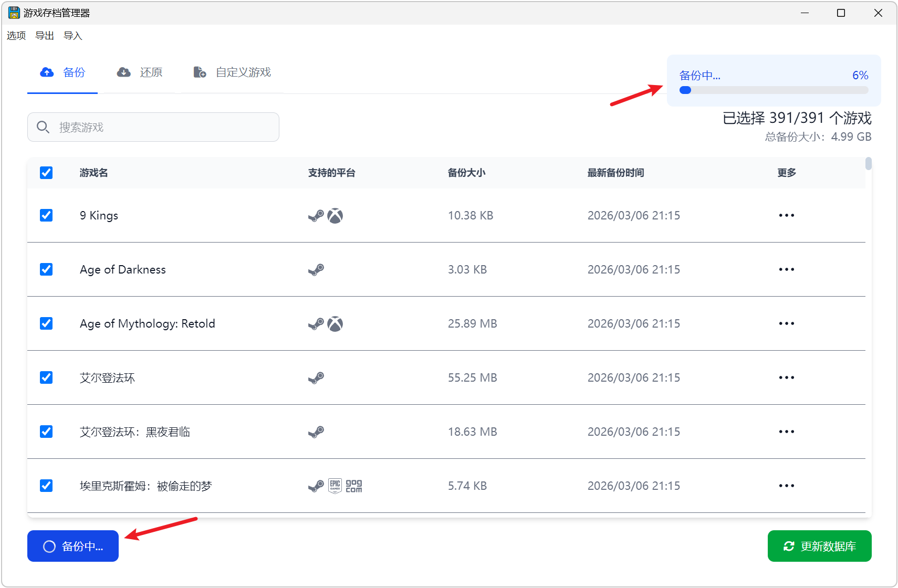Click Xbox icon for Age of Mythology: Retold
898x588 pixels.
[335, 324]
